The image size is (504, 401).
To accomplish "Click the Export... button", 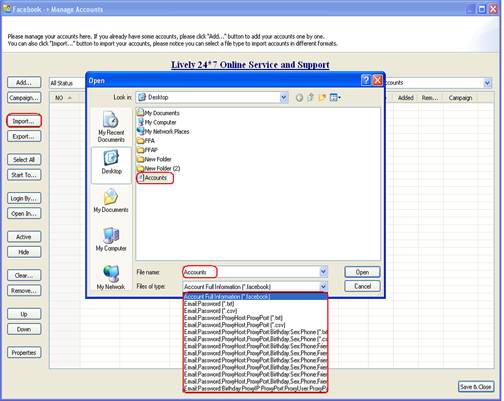I will click(x=24, y=136).
